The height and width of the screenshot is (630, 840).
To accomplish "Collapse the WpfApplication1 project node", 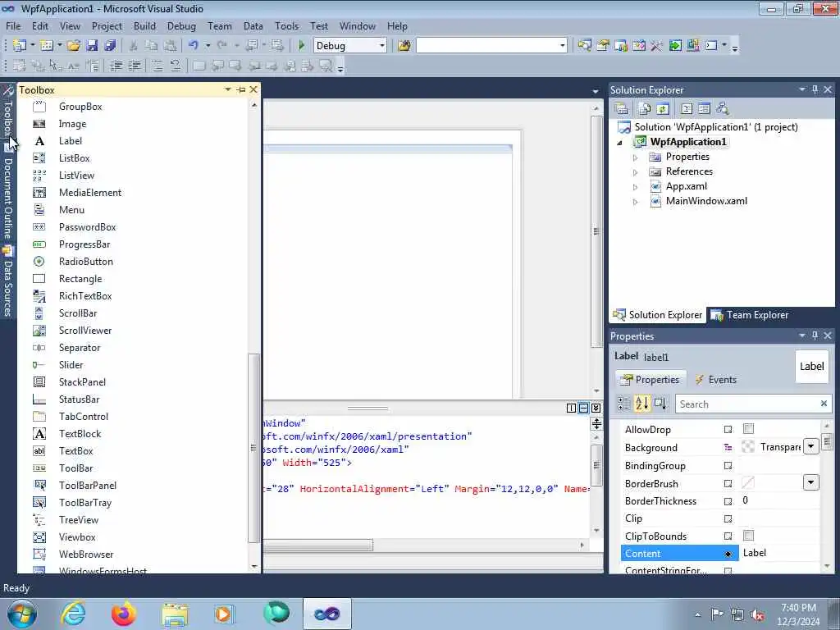I will coord(620,143).
